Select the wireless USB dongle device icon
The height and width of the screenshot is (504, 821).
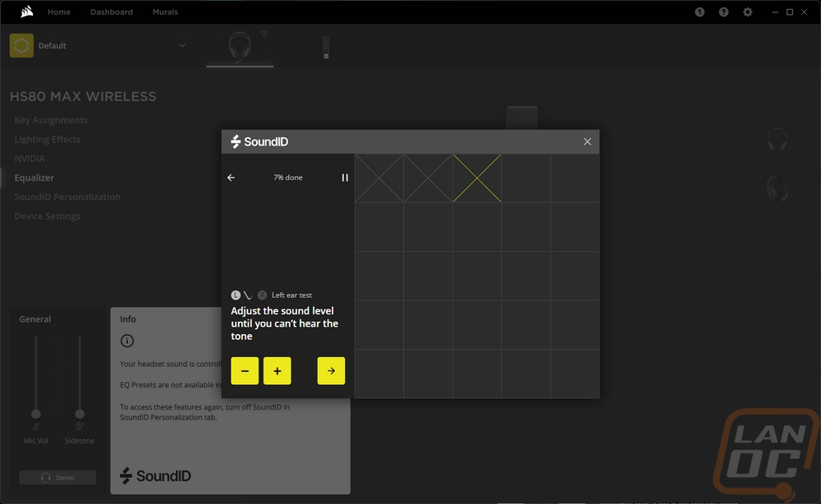326,48
